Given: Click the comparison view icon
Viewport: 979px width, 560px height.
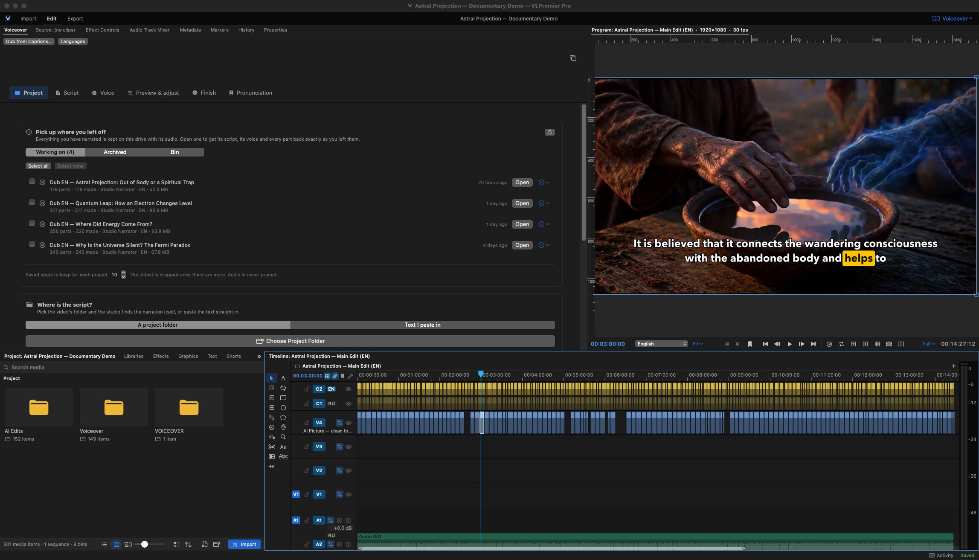Looking at the screenshot, I should [901, 344].
